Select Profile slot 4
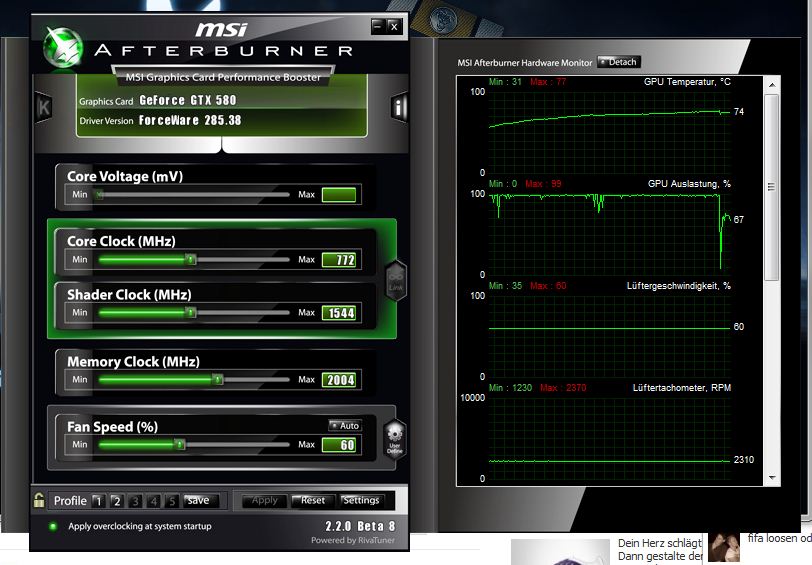The height and width of the screenshot is (565, 812). pos(153,501)
